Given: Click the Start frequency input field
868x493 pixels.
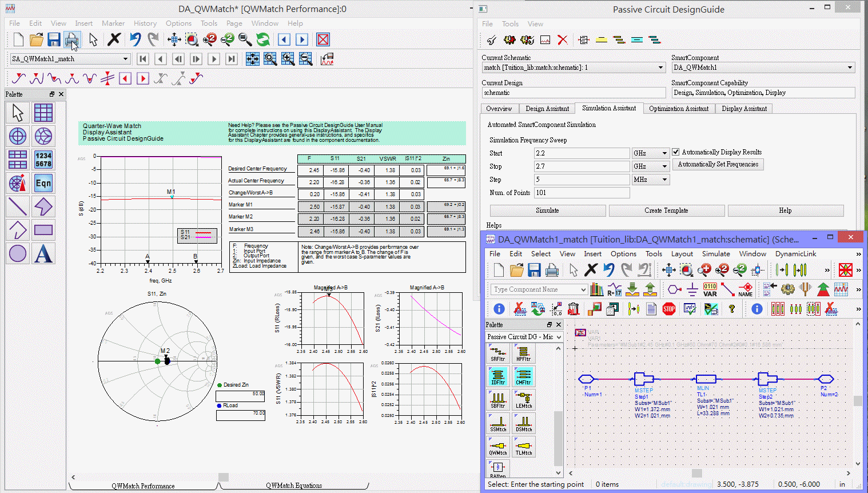Looking at the screenshot, I should [582, 153].
